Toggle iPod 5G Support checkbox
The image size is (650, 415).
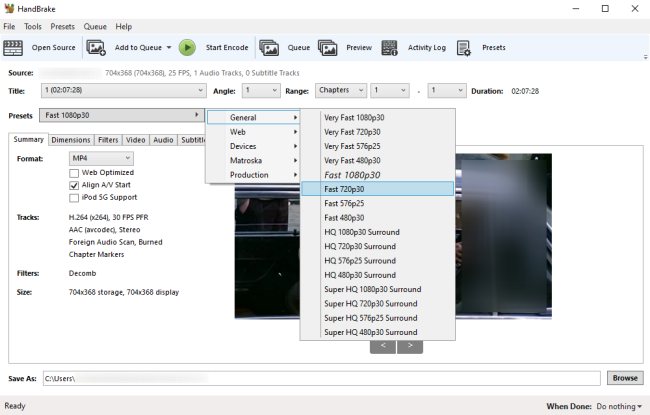pyautogui.click(x=73, y=197)
